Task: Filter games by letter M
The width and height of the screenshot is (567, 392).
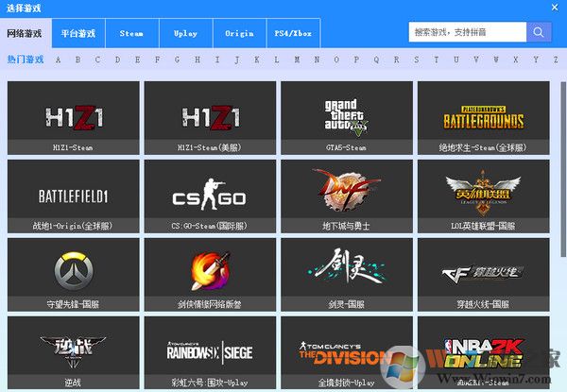Action: 297,60
